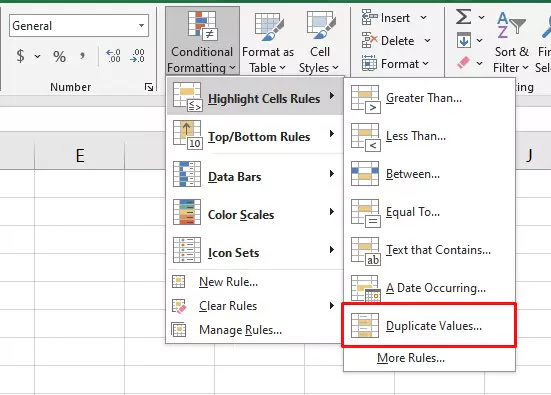Open the Number Format combo box showing General
This screenshot has height=395, width=551.
pos(79,26)
